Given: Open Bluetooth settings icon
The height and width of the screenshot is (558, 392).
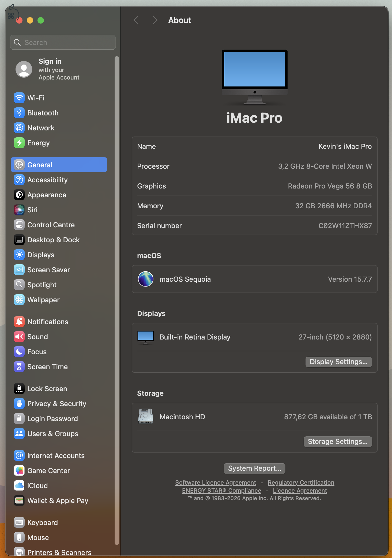Looking at the screenshot, I should tap(19, 113).
